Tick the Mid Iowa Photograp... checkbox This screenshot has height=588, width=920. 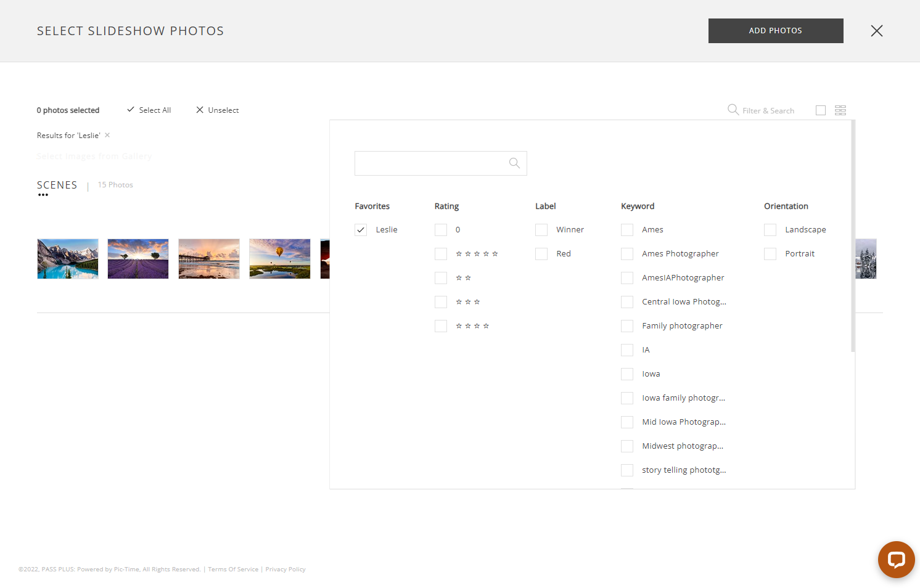[x=627, y=422]
